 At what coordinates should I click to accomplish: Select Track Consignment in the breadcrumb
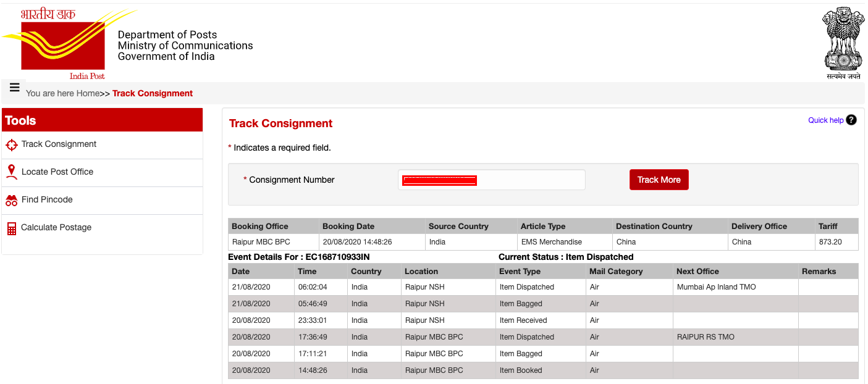point(153,93)
